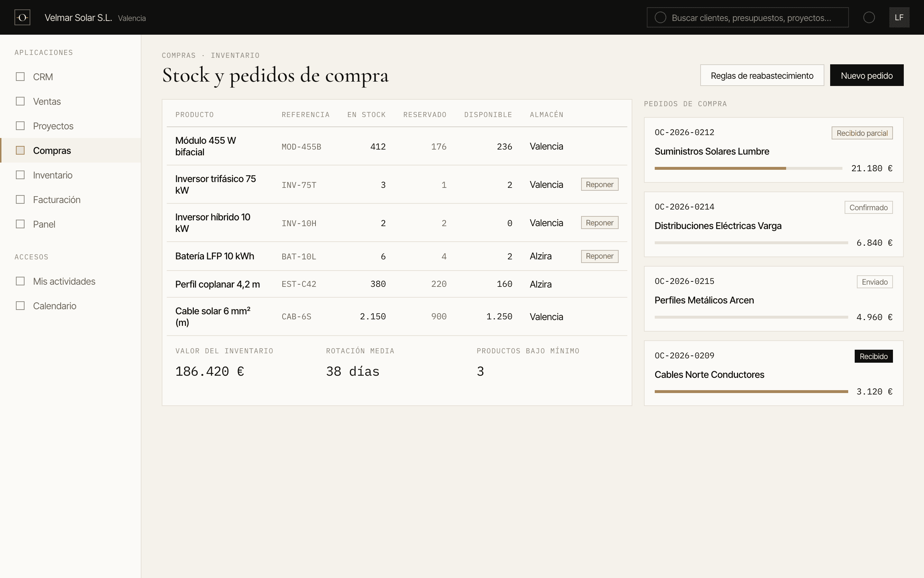Click the COMPRAS breadcrumb
Image resolution: width=924 pixels, height=578 pixels.
pyautogui.click(x=178, y=55)
